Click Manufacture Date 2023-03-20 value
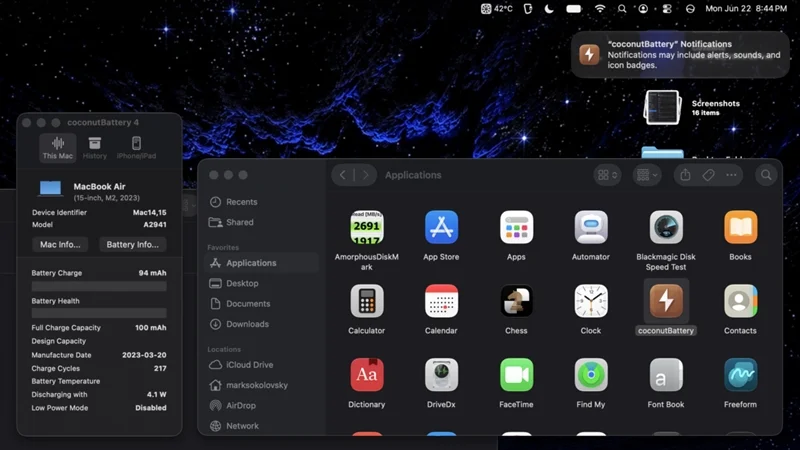The image size is (800, 450). coord(144,355)
